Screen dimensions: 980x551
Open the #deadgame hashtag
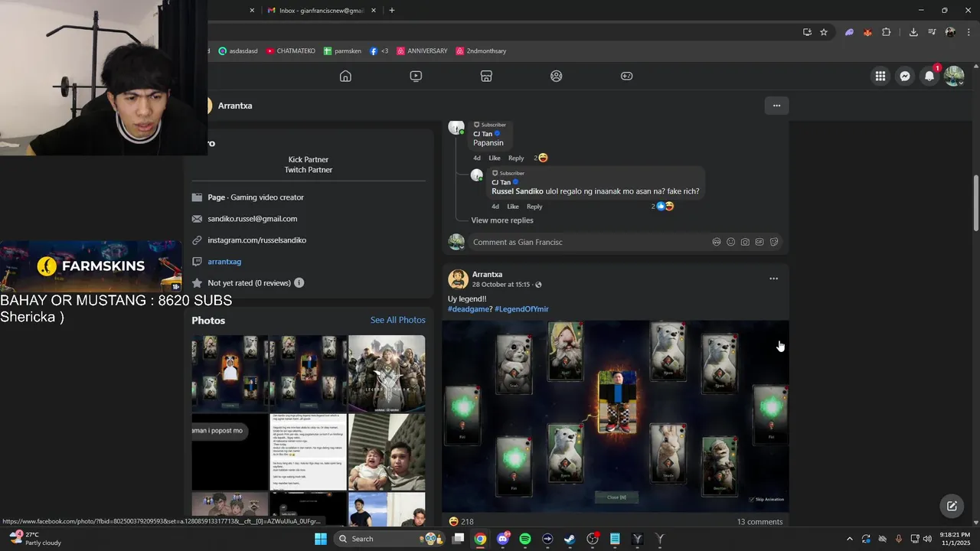pos(469,309)
